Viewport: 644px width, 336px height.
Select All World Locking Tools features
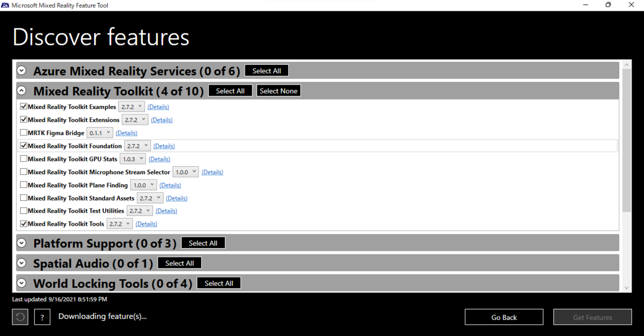[219, 283]
